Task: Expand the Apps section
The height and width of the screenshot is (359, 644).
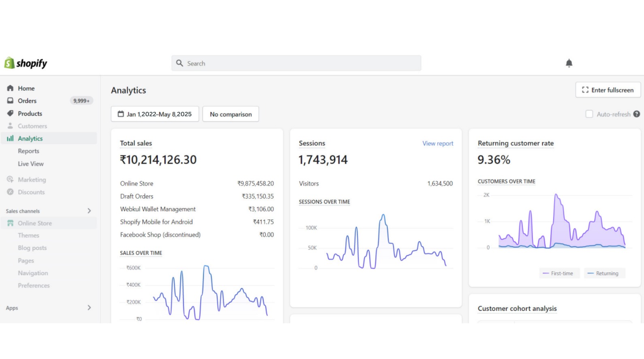Action: coord(89,308)
